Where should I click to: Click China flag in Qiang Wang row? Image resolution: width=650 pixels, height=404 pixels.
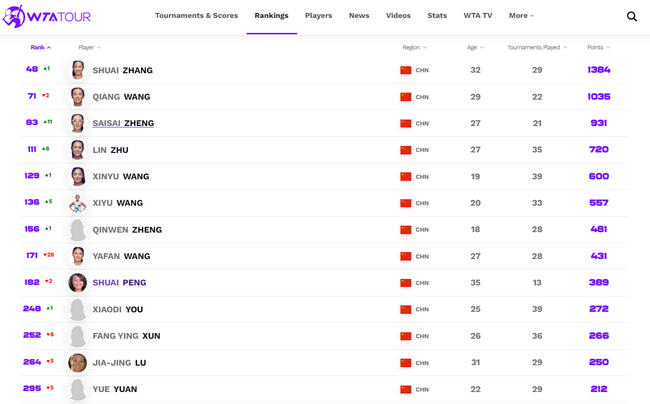405,97
